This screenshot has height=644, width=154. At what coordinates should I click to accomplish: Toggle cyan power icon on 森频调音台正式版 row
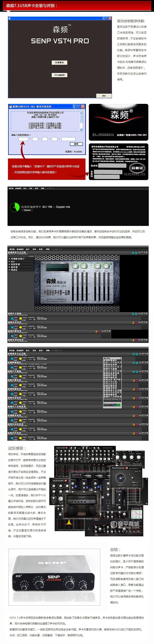[136, 253]
